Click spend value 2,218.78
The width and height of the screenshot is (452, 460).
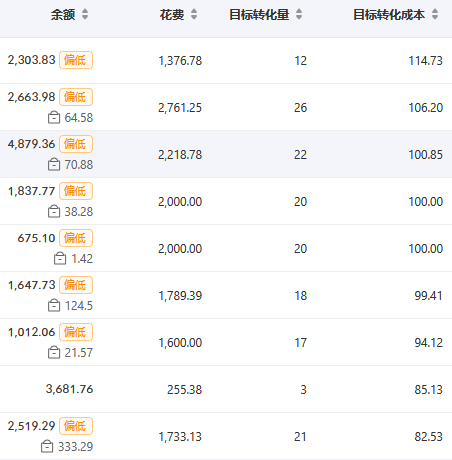coord(180,155)
